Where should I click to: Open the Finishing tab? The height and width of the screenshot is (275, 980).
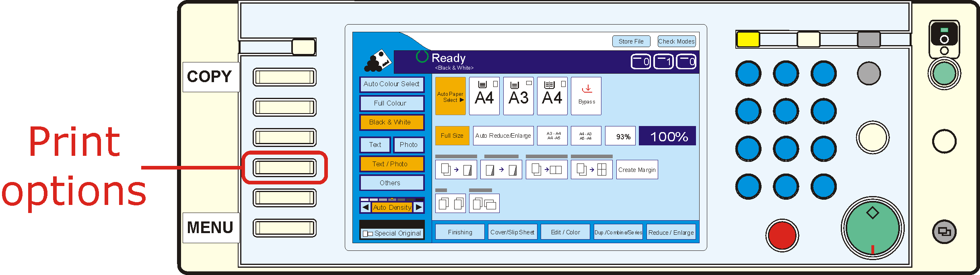click(x=460, y=232)
